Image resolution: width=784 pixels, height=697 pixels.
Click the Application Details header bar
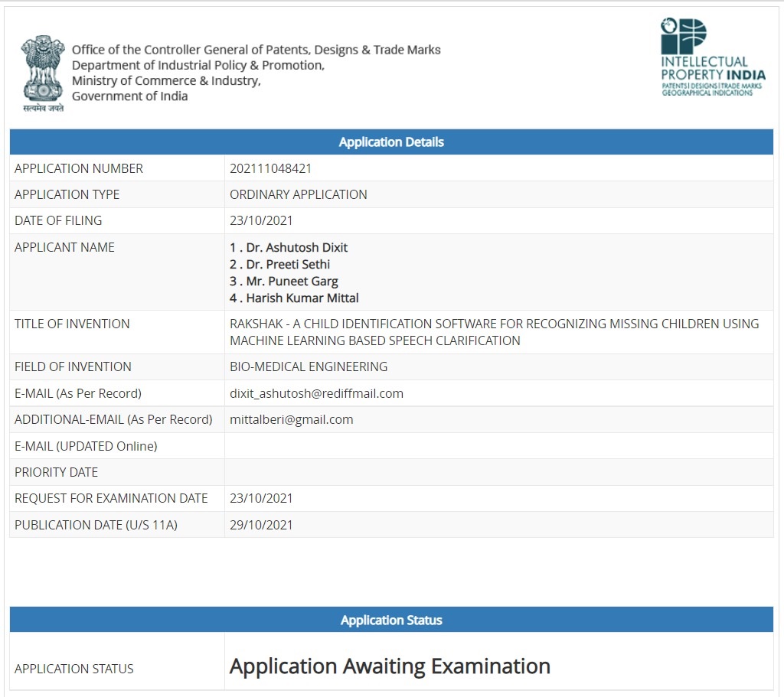point(391,142)
